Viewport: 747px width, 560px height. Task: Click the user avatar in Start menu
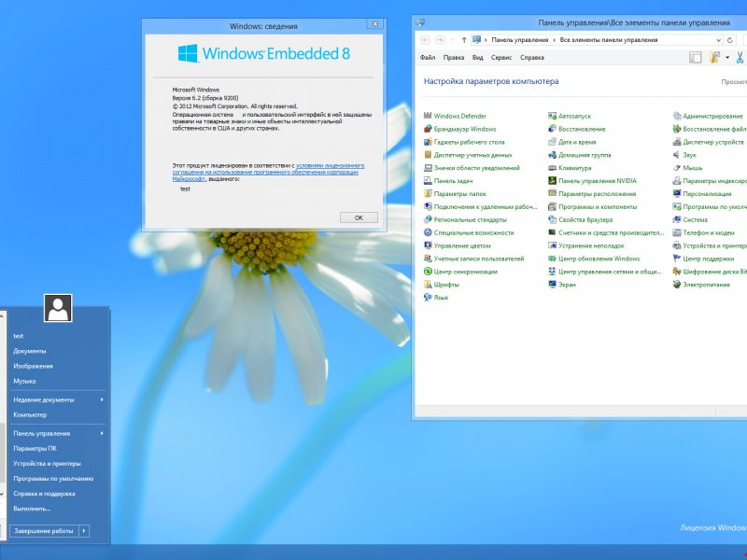58,308
